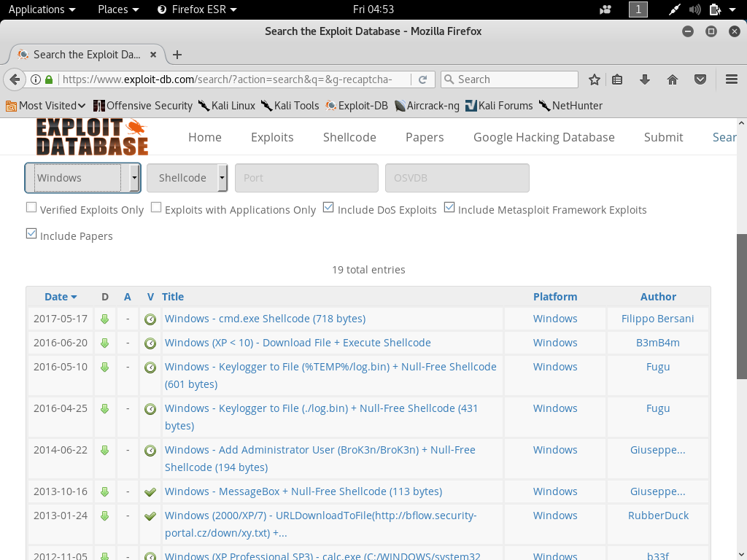Viewport: 747px width, 560px height.
Task: Open the Firefox ESR app menu
Action: tap(197, 9)
